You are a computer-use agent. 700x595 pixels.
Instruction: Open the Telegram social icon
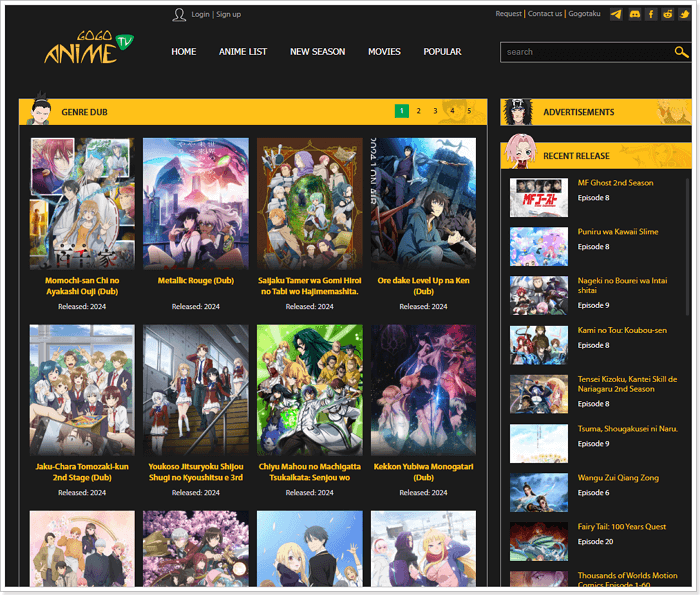(616, 14)
